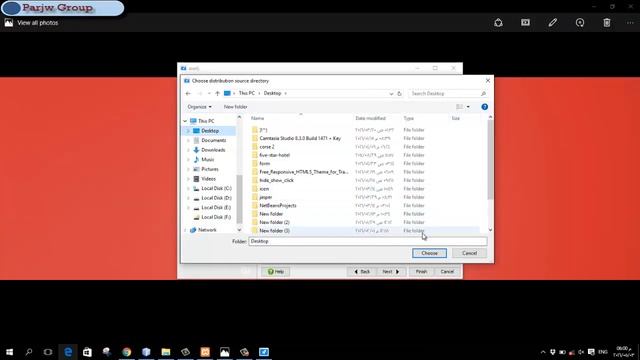
Task: Click This PC in the address breadcrumb
Action: (x=247, y=93)
